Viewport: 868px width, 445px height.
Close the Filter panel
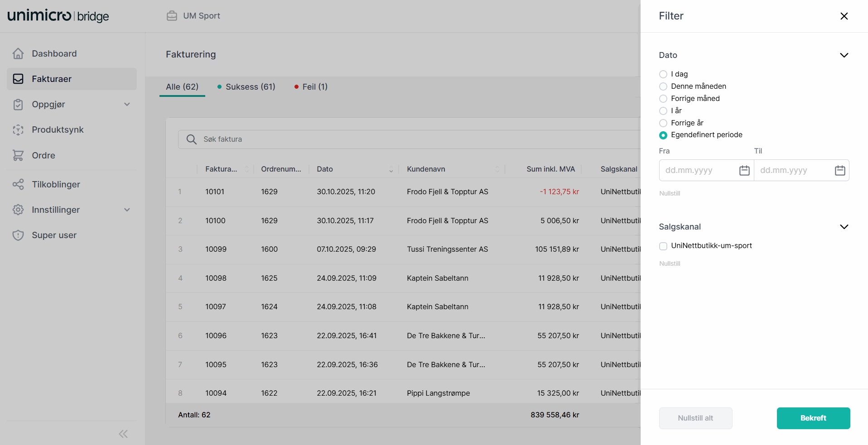(844, 16)
